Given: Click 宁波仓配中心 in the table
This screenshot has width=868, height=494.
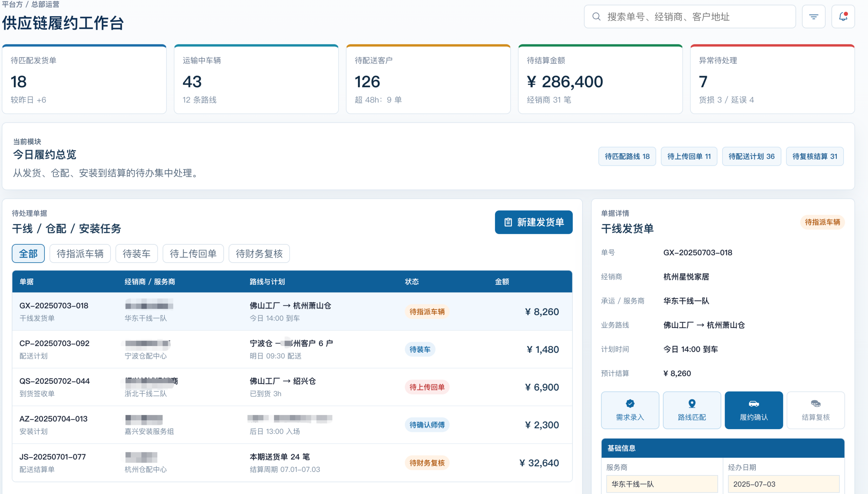Looking at the screenshot, I should pos(145,356).
